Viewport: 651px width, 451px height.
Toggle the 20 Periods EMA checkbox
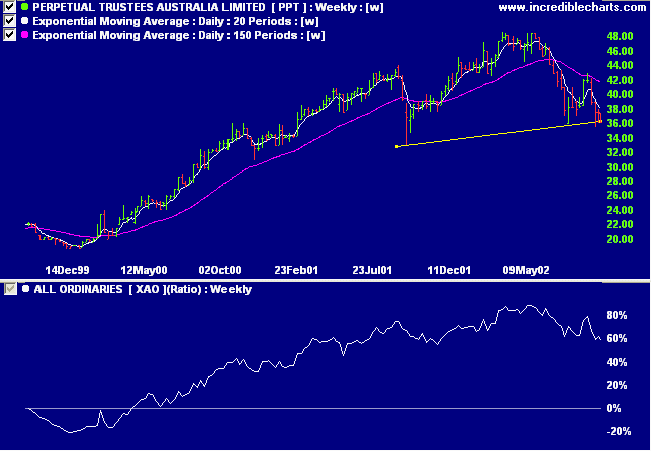(9, 21)
